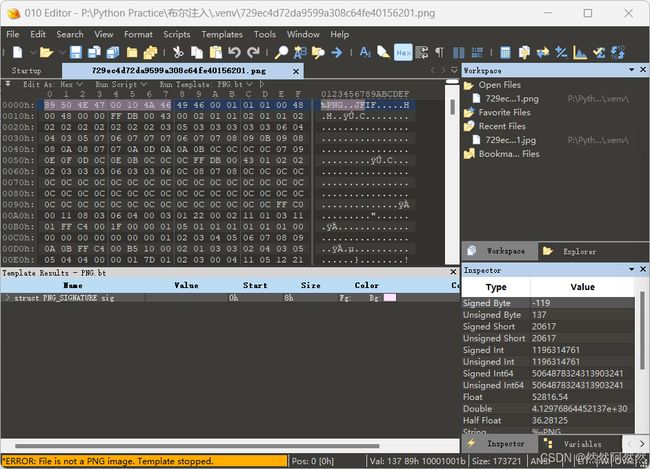The image size is (650, 469).
Task: Open the Workspace panel options dropdown
Action: pos(631,70)
